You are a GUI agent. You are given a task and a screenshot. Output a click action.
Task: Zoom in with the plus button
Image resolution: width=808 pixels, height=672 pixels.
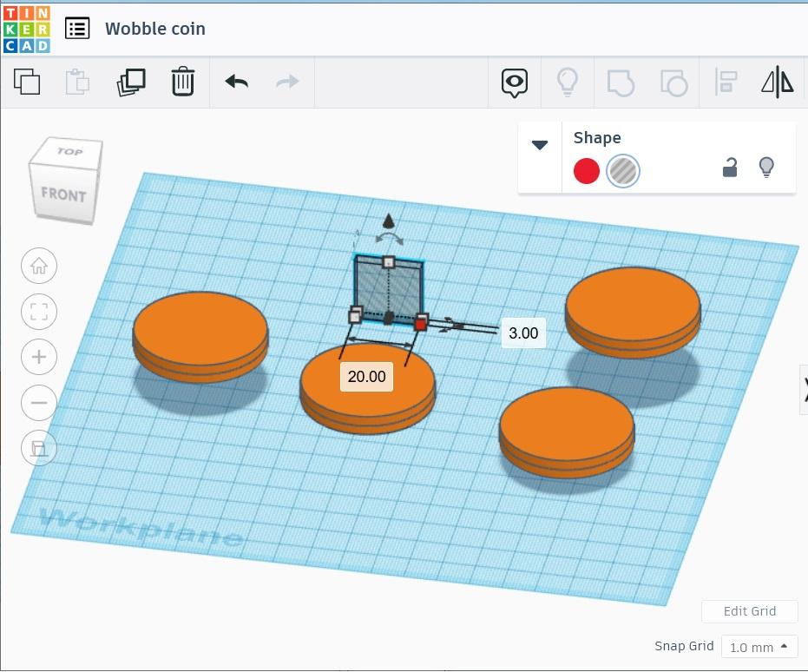tap(39, 357)
